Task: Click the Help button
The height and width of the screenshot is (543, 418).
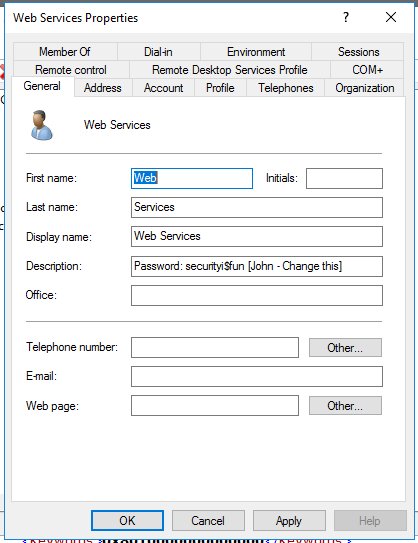Action: pyautogui.click(x=370, y=520)
